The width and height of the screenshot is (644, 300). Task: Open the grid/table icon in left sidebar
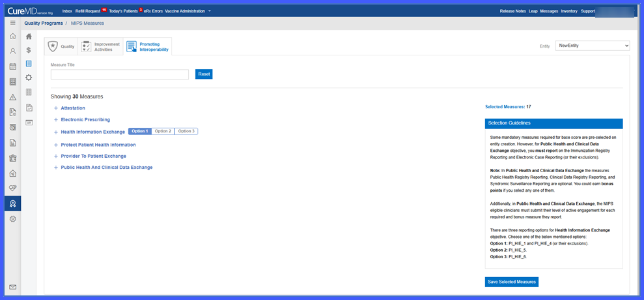[13, 82]
